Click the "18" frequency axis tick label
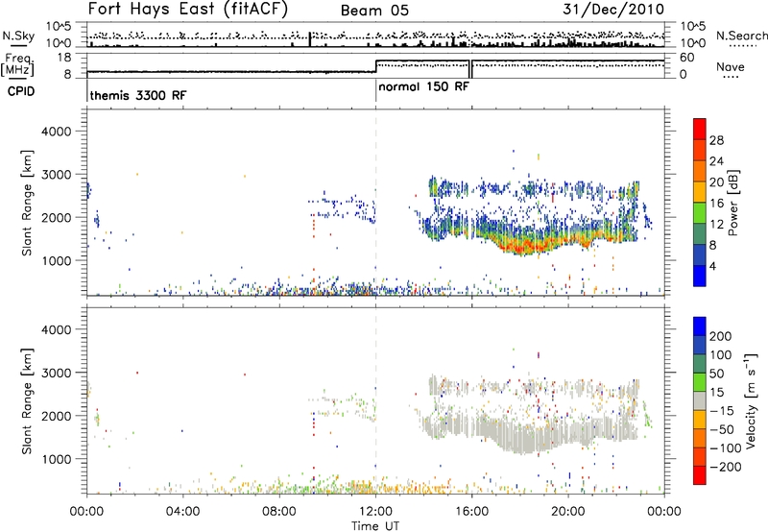The height and width of the screenshot is (532, 768). coord(64,58)
